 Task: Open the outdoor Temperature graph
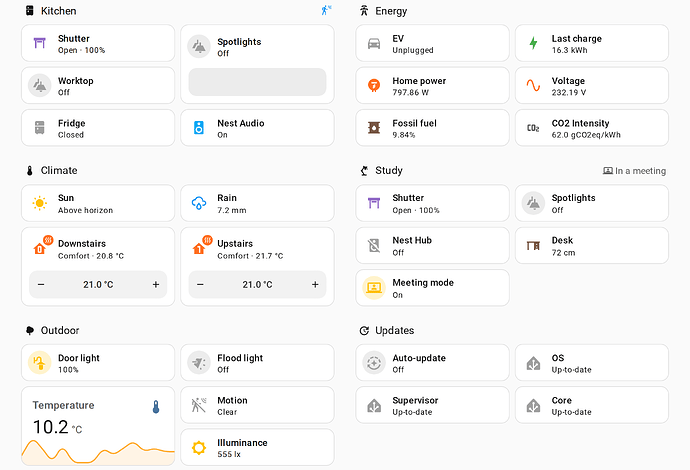click(98, 451)
